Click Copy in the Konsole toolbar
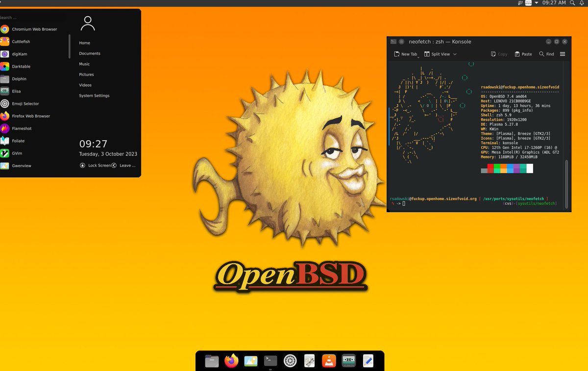 tap(499, 54)
